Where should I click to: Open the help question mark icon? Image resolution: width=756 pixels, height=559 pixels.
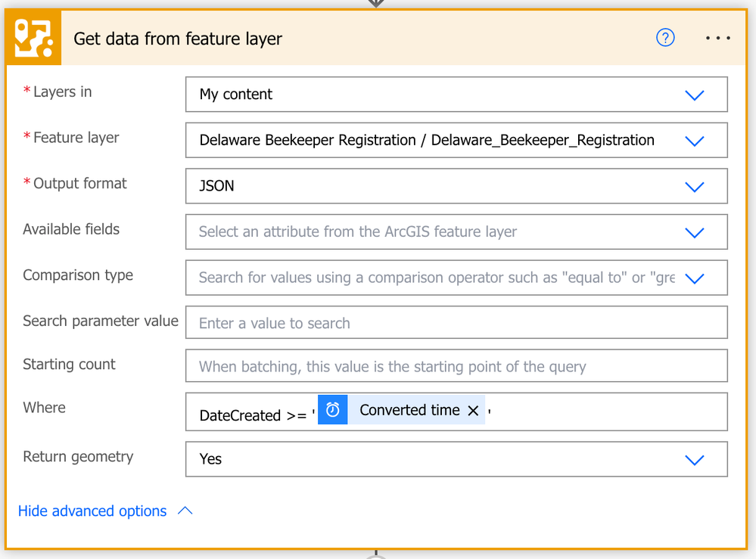665,38
